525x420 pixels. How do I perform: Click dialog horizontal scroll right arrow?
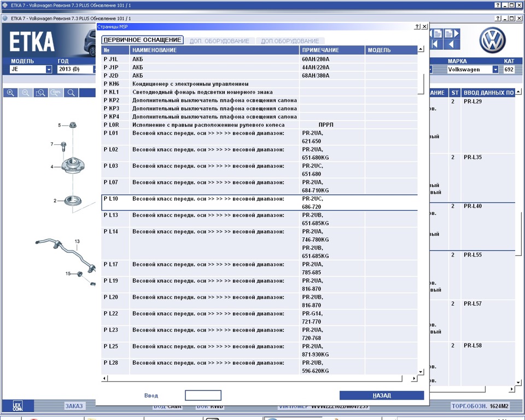414,378
